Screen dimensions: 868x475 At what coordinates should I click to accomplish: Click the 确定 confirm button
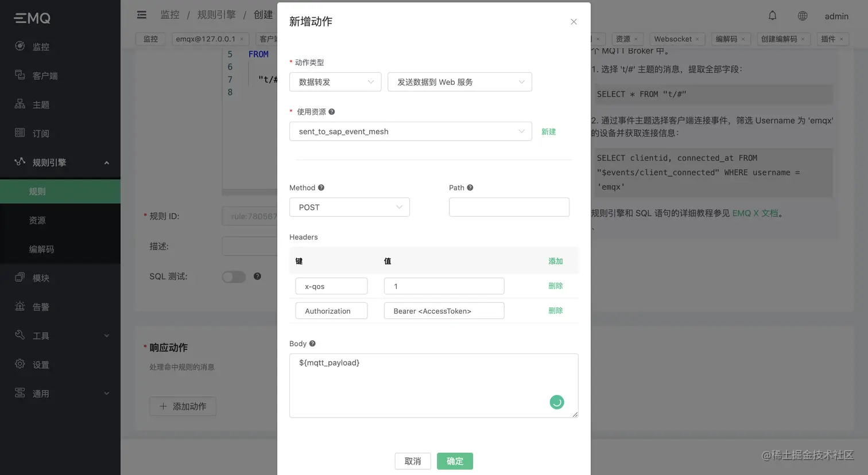[x=455, y=461]
